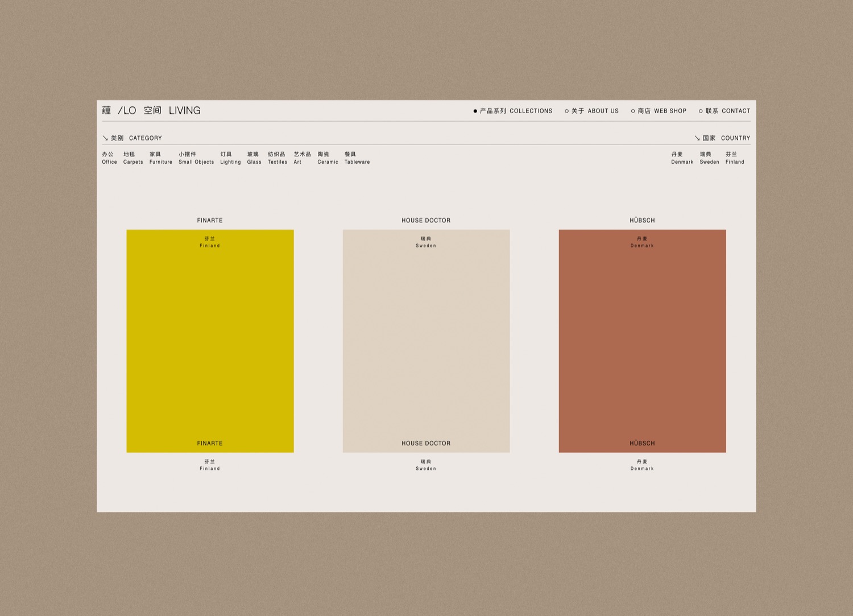Filter brands by Denmark
The image size is (853, 616).
point(682,158)
